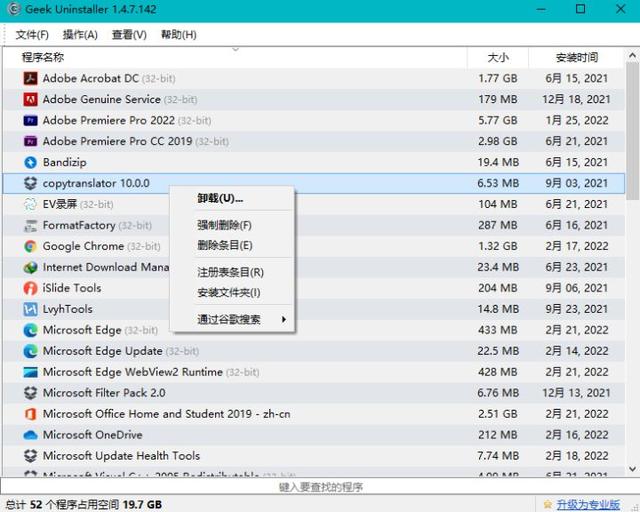Click the 204 MB size of iSlide Tools
This screenshot has height=512, width=640.
[498, 288]
